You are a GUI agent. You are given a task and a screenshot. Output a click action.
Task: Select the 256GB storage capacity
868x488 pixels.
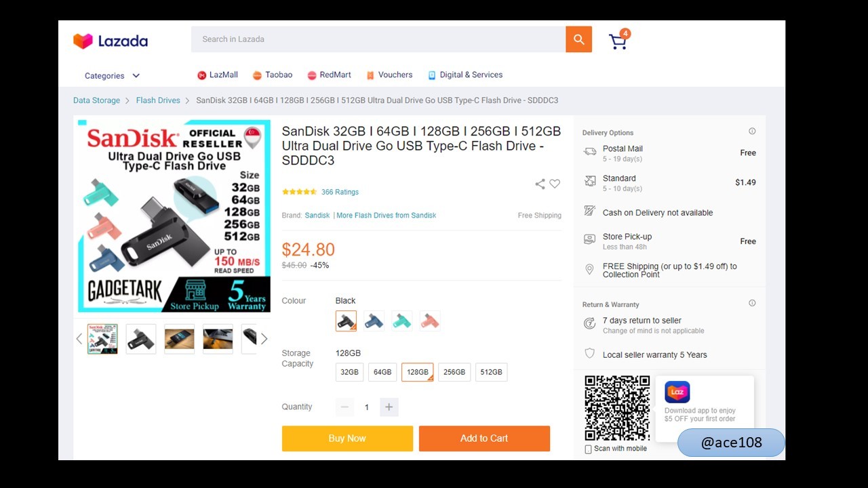pyautogui.click(x=454, y=372)
